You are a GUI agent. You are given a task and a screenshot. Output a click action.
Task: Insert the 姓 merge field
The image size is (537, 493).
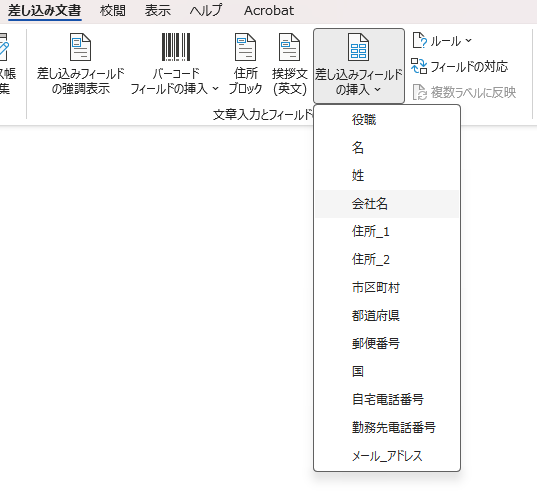[x=387, y=176]
